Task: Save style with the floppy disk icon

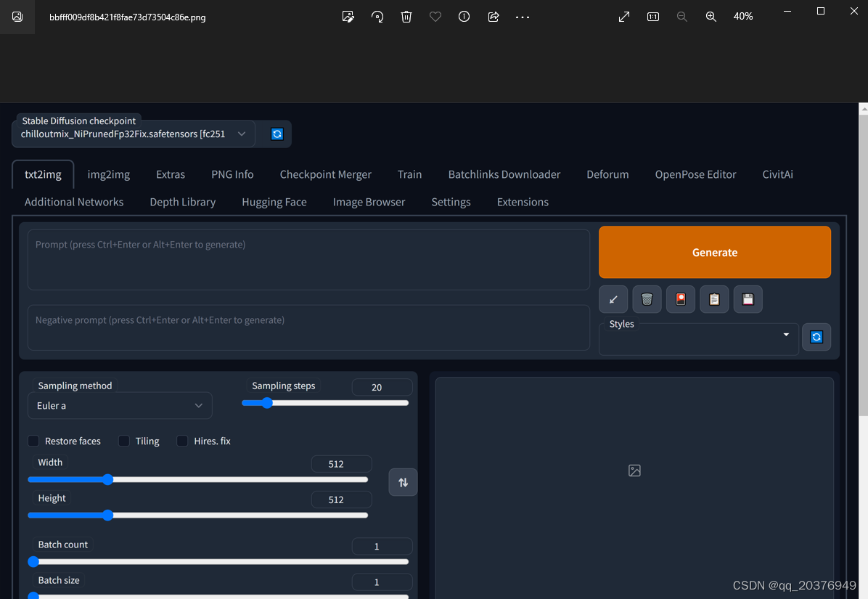Action: click(748, 299)
